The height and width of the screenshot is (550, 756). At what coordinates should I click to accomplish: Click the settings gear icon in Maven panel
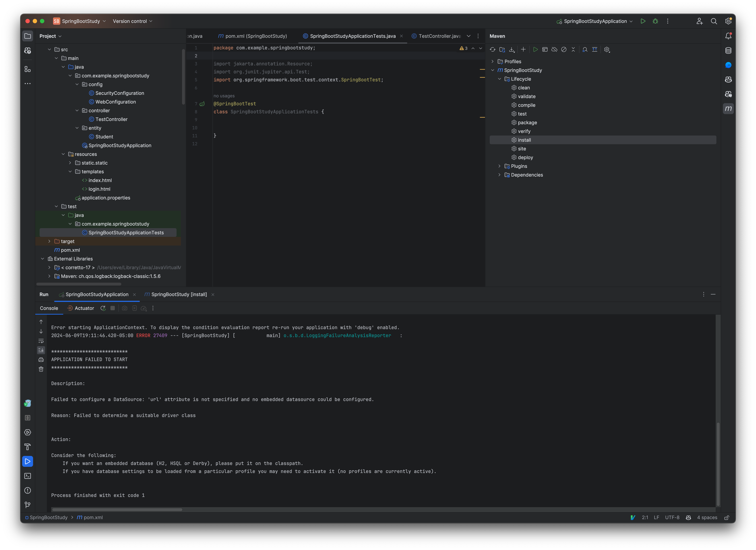tap(606, 49)
